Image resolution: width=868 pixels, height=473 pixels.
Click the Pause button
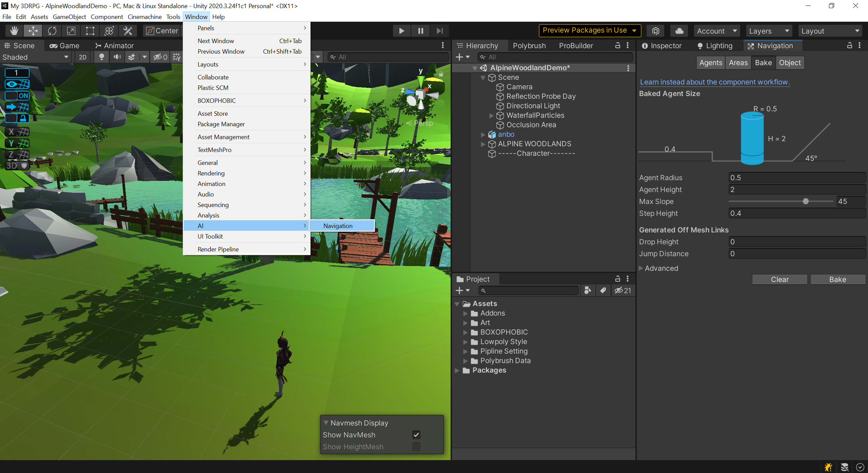tap(420, 31)
